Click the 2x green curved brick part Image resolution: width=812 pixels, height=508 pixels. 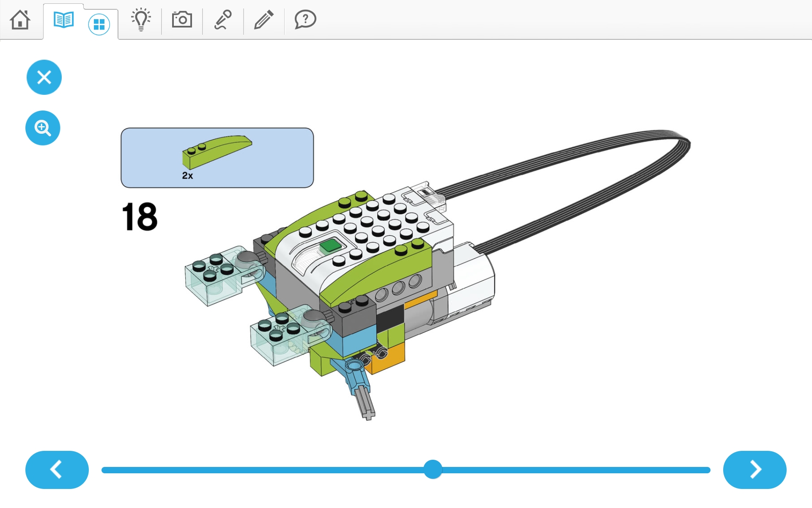click(x=217, y=152)
